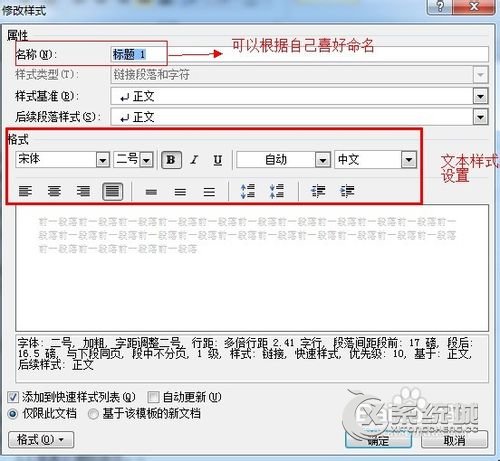500x461 pixels.
Task: Toggle the Bold formatting button
Action: pyautogui.click(x=171, y=160)
